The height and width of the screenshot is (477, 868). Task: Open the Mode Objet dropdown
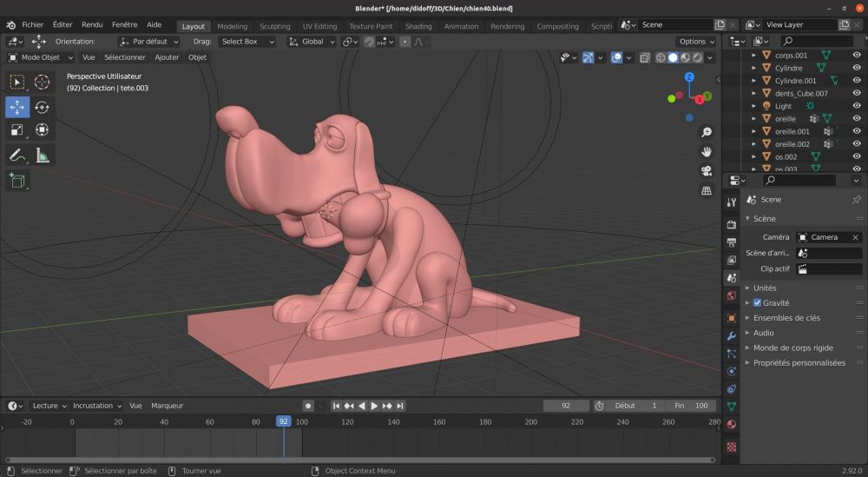41,57
